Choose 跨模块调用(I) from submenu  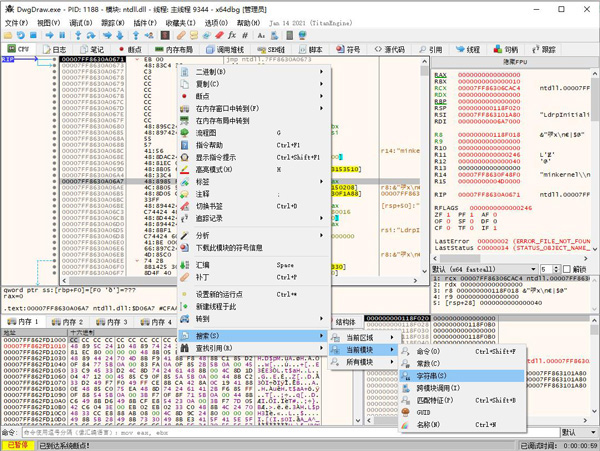coord(461,388)
